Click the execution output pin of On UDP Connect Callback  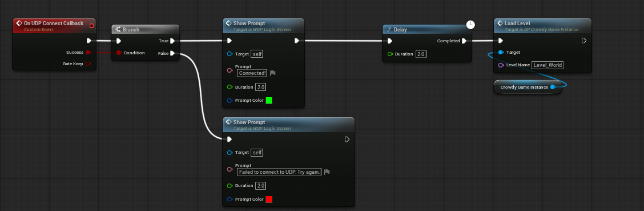[89, 41]
